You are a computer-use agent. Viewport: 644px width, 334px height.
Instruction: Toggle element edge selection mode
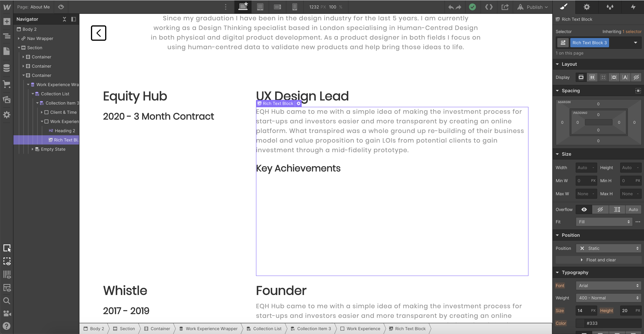click(x=7, y=248)
